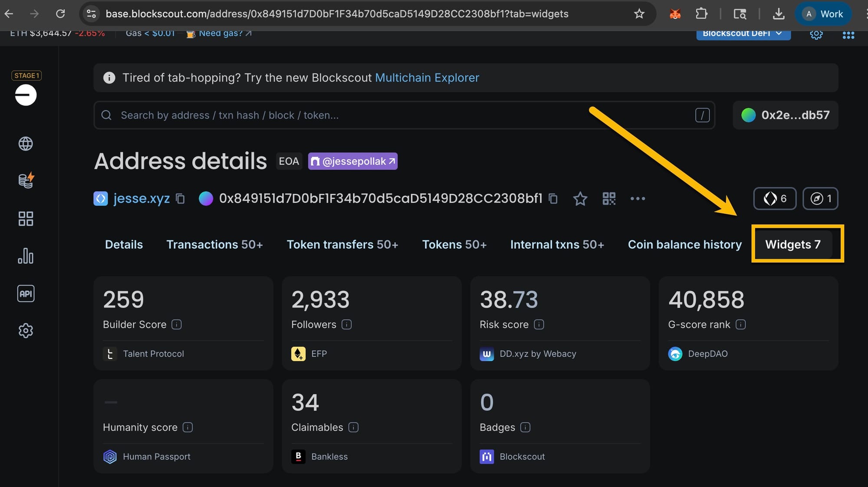Copy the full 0x849151 address
The image size is (868, 487).
pyautogui.click(x=552, y=199)
